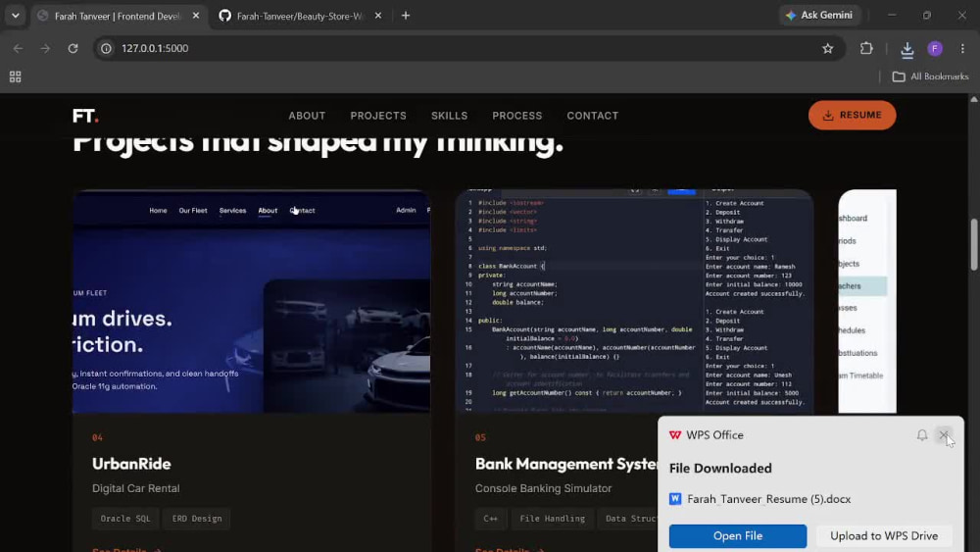Click the File Handling tag
Viewport: 980px width, 552px height.
pos(553,519)
